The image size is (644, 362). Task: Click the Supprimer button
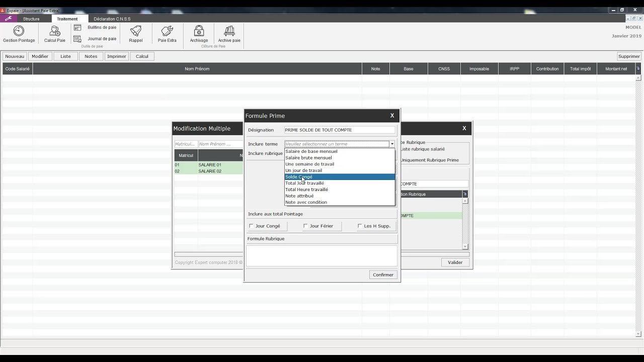coord(629,56)
